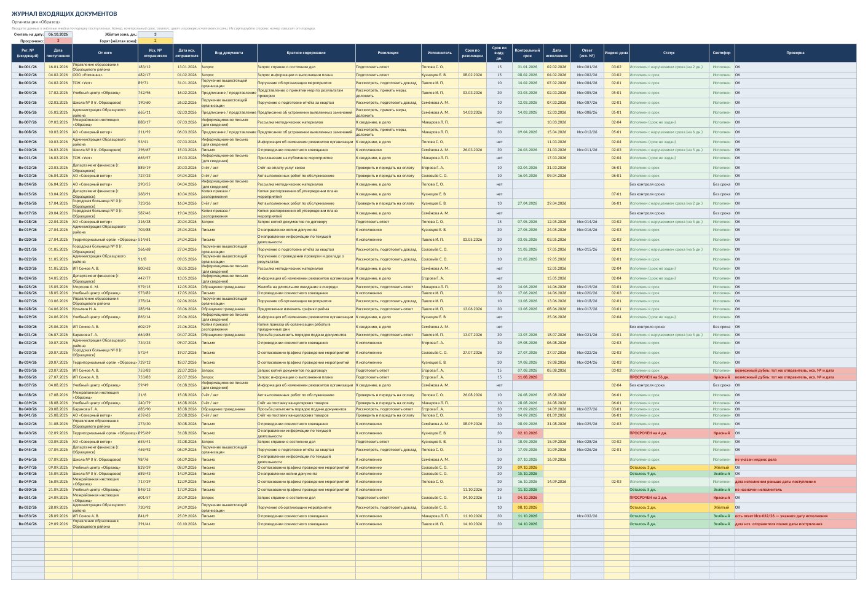Select the 'Красный' cell in row Вх-051/26

pyautogui.click(x=722, y=498)
